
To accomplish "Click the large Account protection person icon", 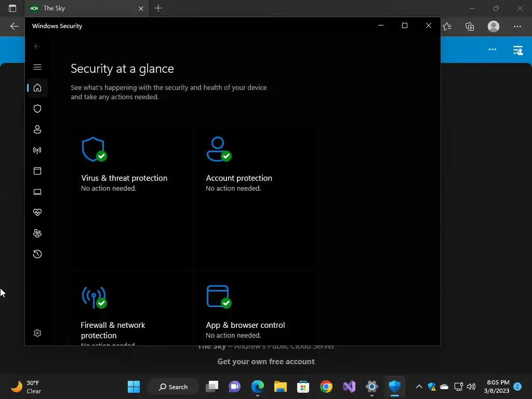I will 219,149.
